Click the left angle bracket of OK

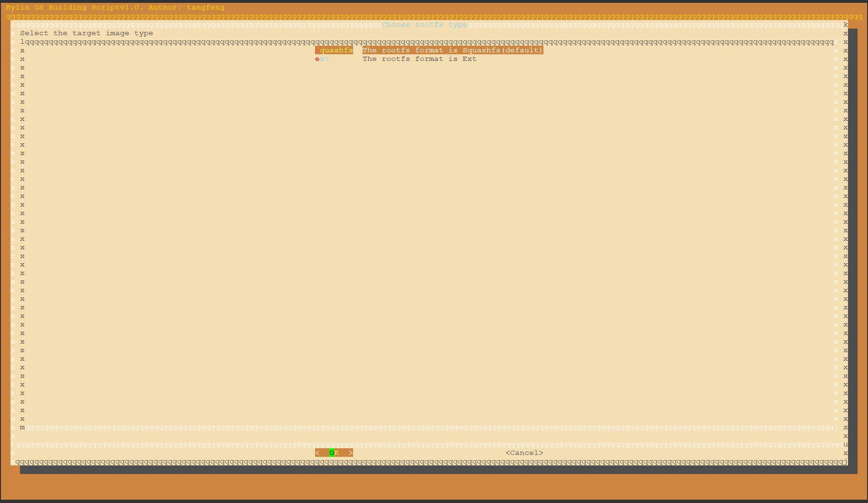point(317,453)
